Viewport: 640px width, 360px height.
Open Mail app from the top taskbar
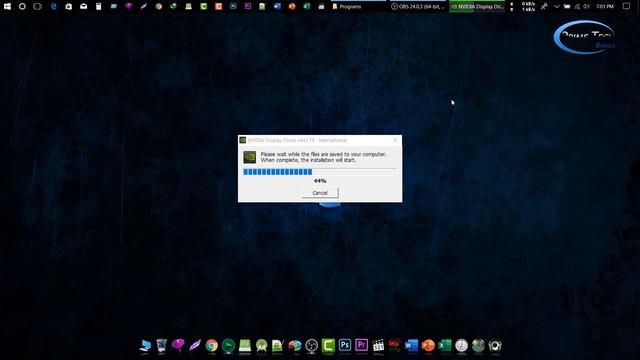tap(83, 7)
